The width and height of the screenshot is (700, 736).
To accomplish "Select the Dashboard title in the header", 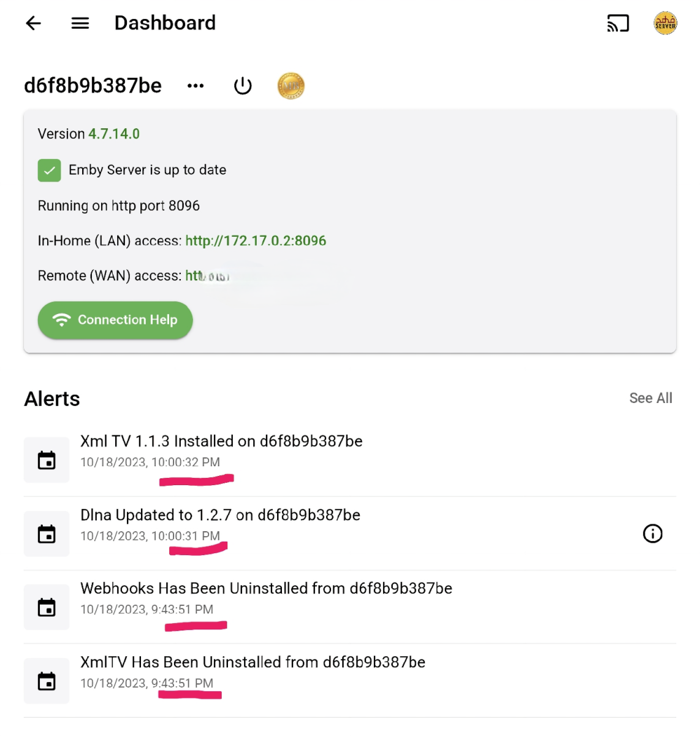I will [x=164, y=23].
